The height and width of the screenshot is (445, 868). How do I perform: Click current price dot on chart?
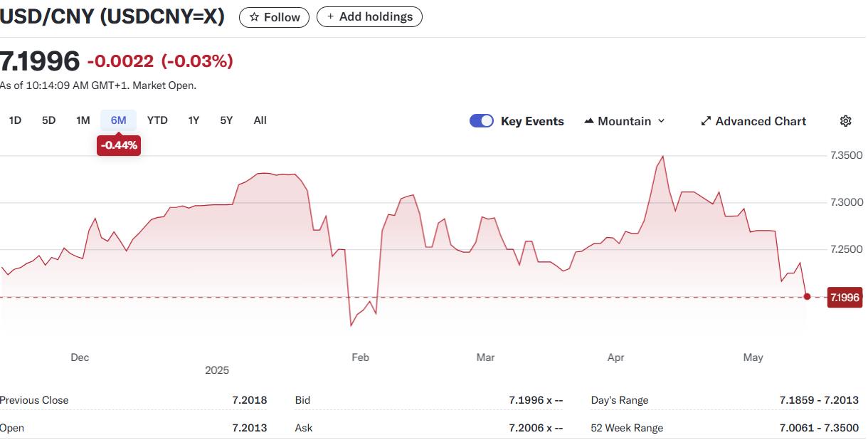click(807, 296)
